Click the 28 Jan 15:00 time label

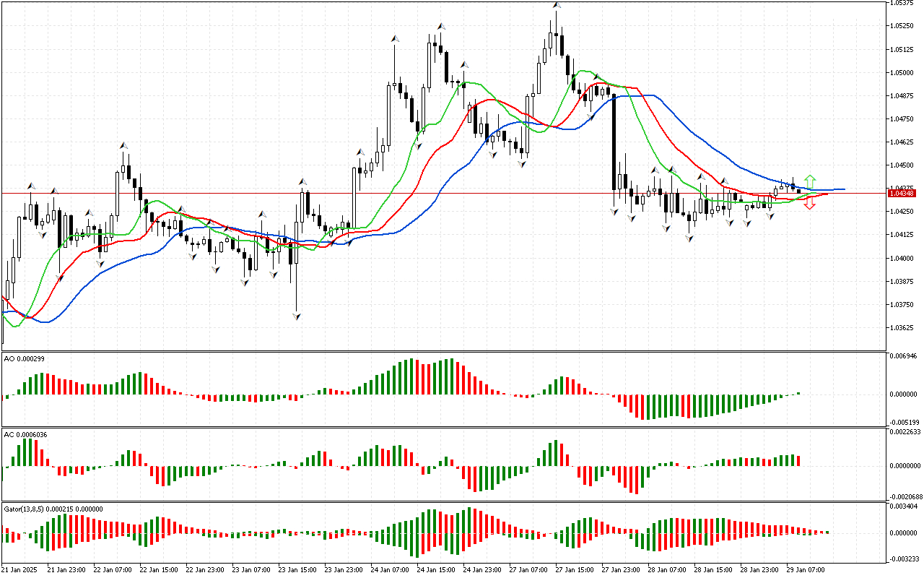pos(713,570)
